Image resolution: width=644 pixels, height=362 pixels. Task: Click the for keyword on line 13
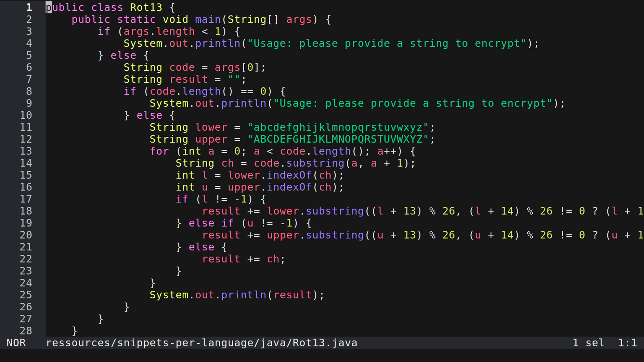point(159,151)
